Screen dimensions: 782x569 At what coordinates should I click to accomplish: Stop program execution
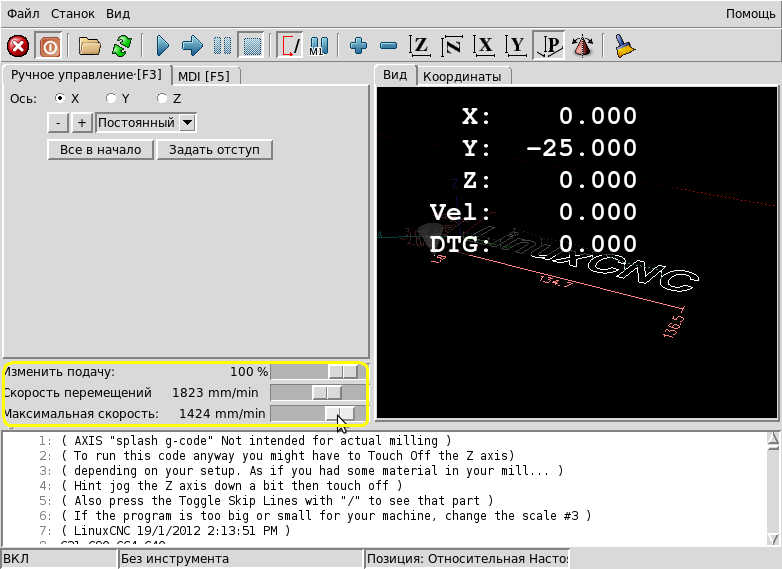(x=252, y=46)
